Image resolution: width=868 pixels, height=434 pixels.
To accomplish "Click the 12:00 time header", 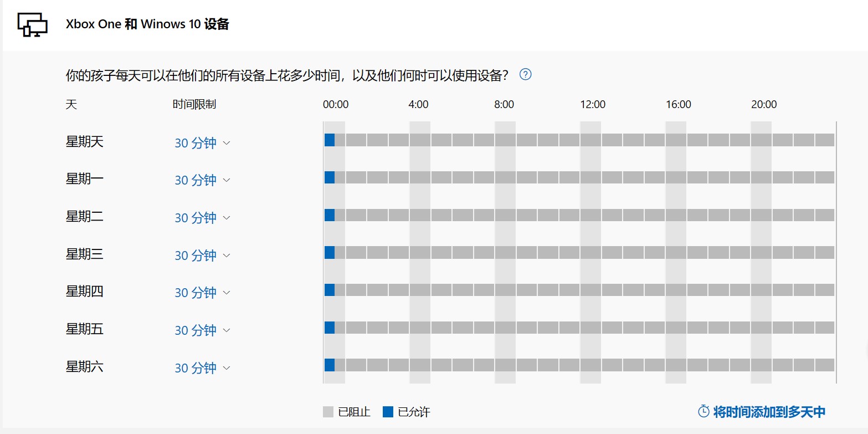I will [593, 104].
